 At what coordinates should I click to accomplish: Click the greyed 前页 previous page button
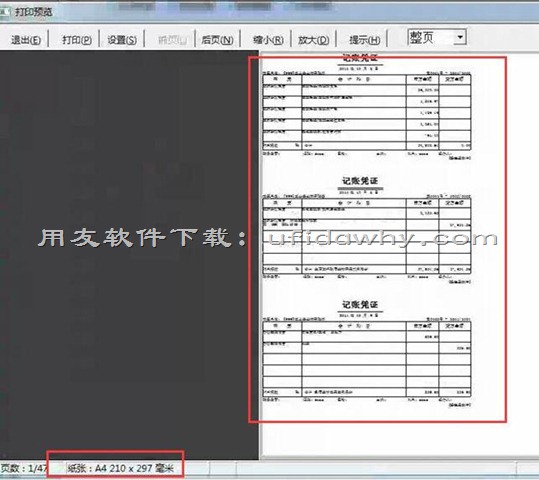pyautogui.click(x=172, y=40)
